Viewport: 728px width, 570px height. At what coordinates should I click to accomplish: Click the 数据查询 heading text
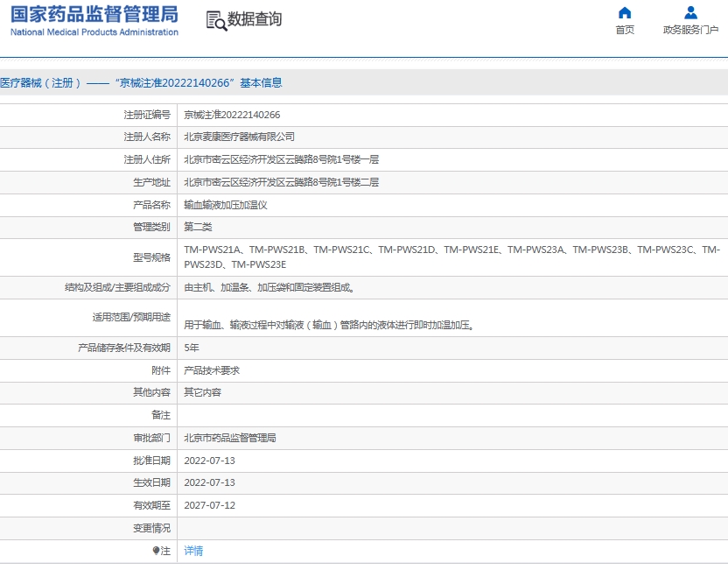tap(255, 19)
